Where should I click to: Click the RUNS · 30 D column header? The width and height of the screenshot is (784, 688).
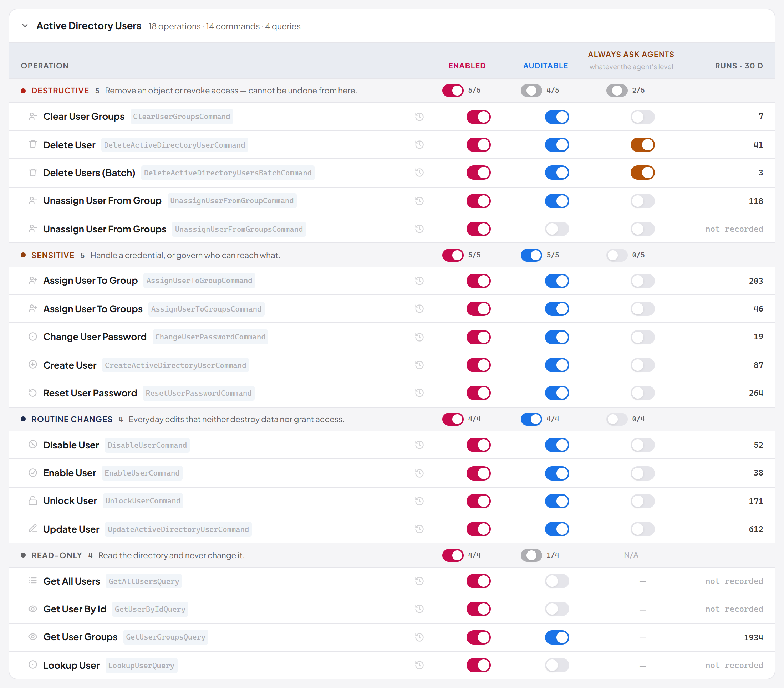(739, 66)
